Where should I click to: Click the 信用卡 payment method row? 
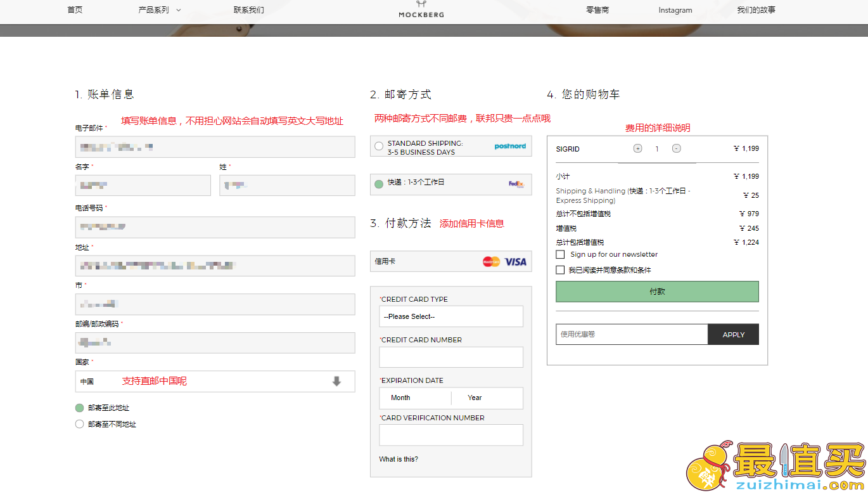(451, 261)
